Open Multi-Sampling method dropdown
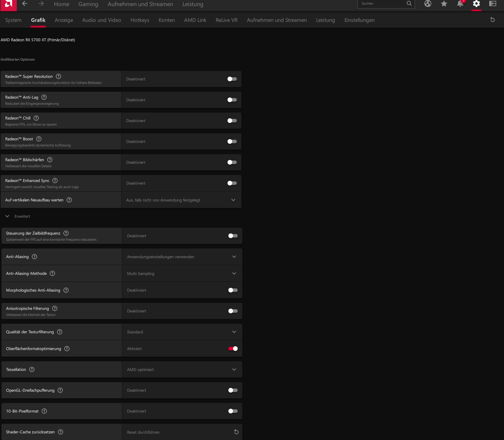 [x=182, y=273]
